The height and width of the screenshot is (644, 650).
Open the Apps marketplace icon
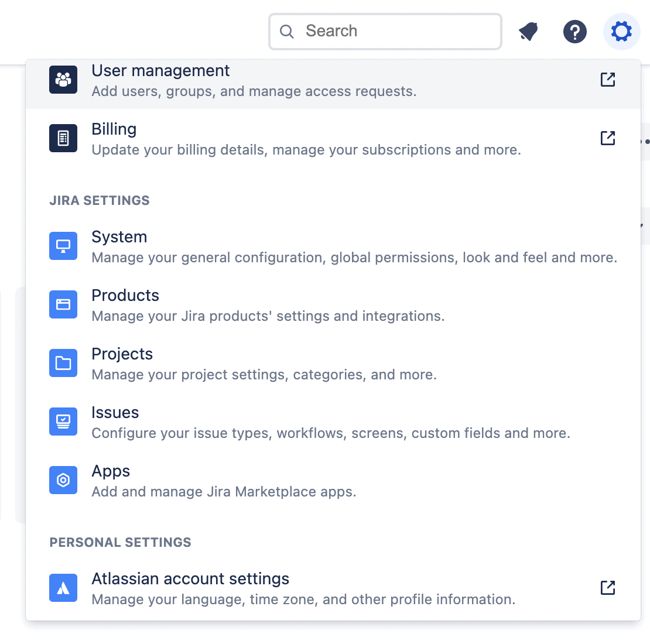coord(63,480)
